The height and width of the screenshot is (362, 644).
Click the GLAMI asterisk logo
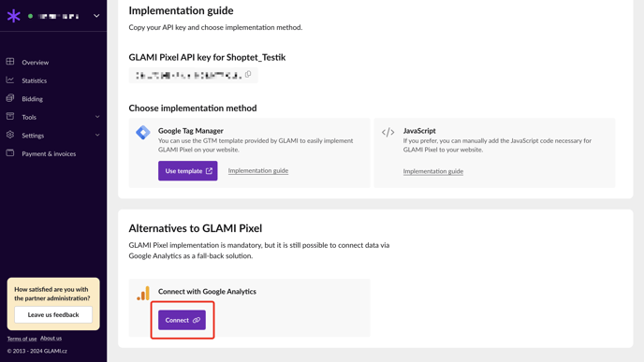[x=13, y=16]
